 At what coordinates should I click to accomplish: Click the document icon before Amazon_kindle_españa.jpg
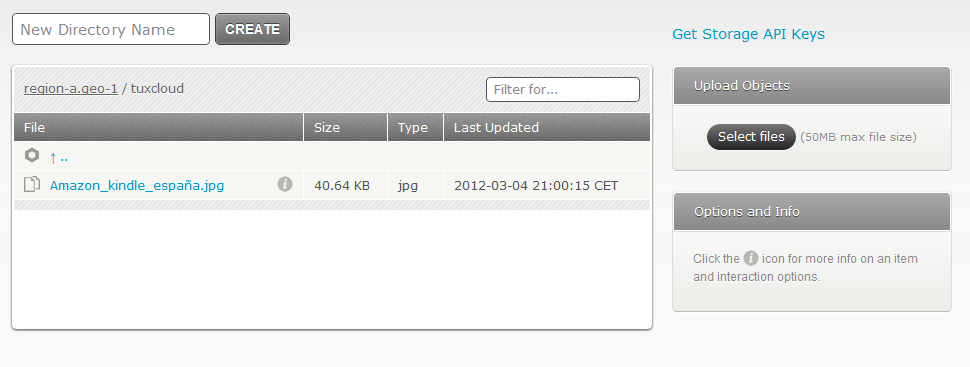(x=32, y=184)
